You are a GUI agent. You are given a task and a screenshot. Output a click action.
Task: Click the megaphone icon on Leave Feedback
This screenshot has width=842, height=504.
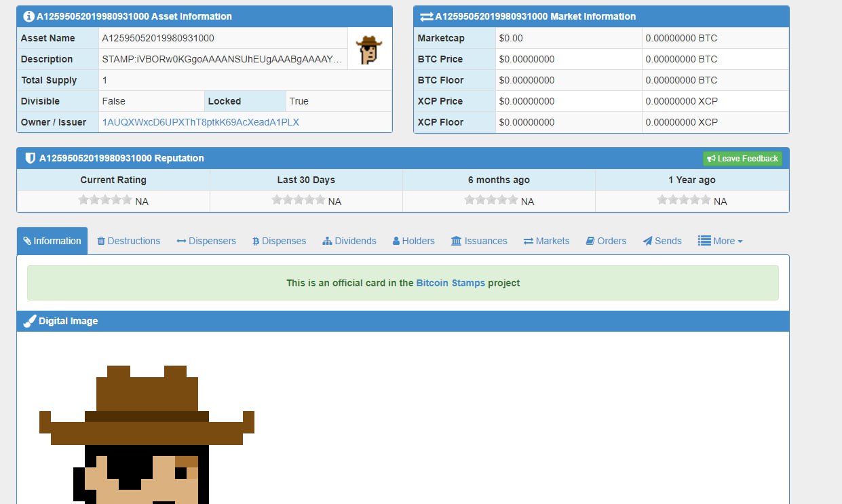[x=711, y=159]
